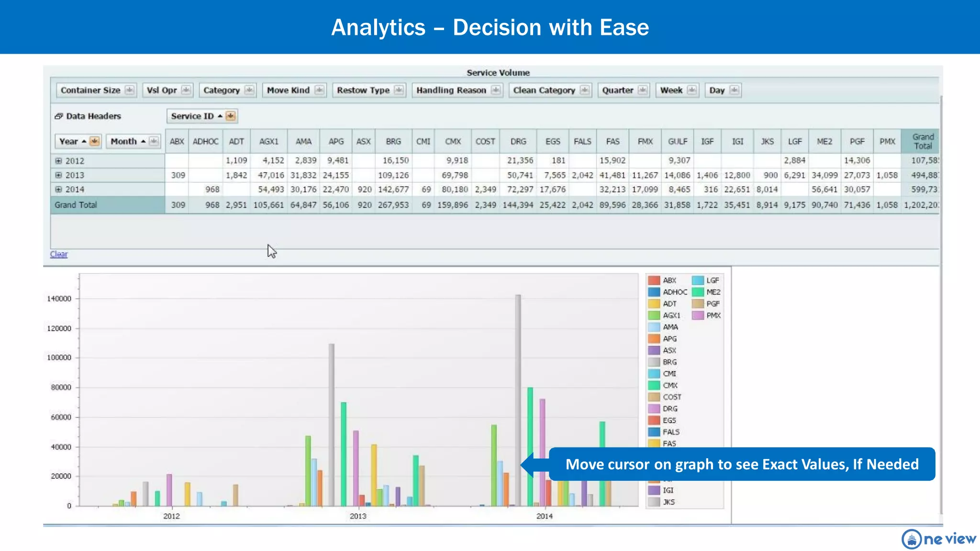The image size is (980, 551).
Task: Open Day field filter dropdown
Action: tap(734, 90)
